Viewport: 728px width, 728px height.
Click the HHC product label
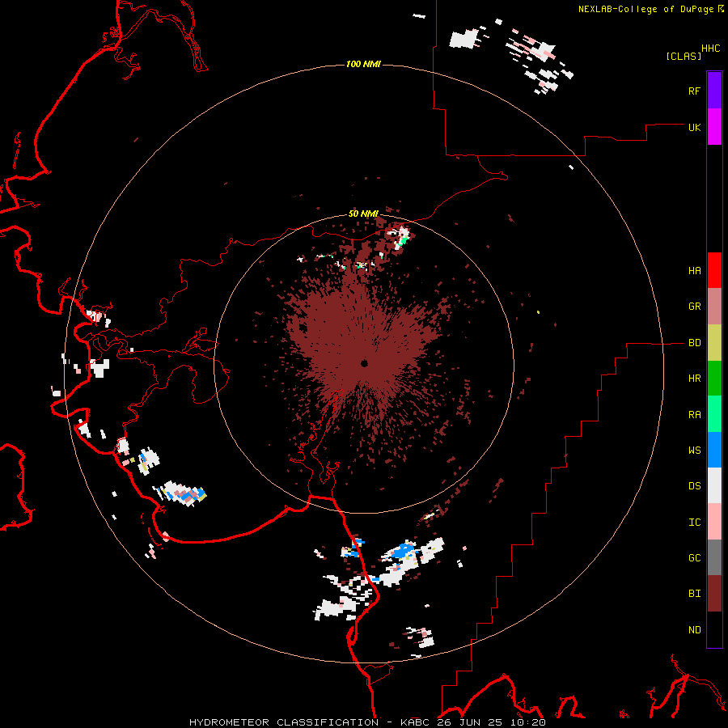711,49
